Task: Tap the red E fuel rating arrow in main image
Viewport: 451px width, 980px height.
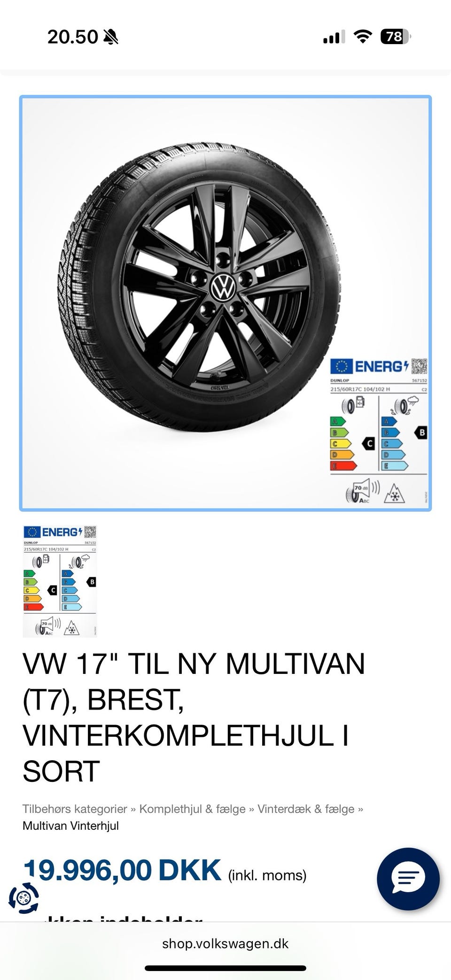Action: point(342,466)
